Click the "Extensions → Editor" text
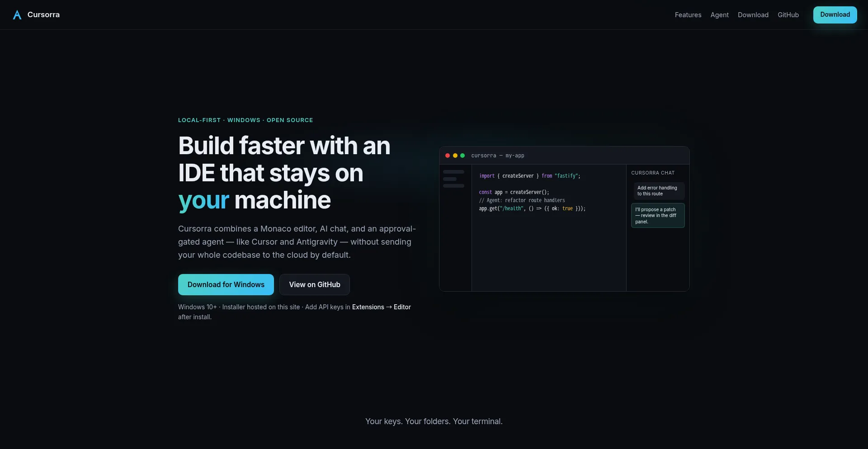Viewport: 868px width, 449px height. coord(382,307)
